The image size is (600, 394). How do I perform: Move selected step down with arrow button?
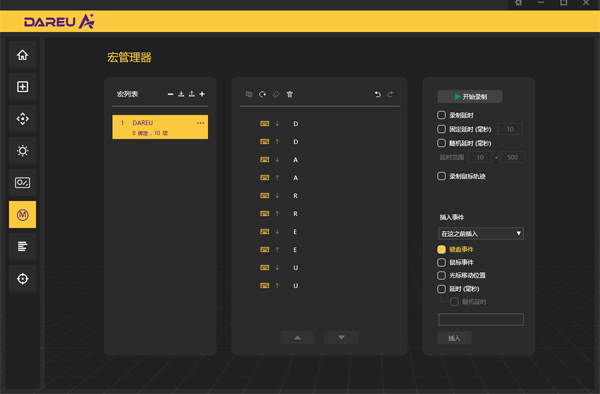[x=341, y=338]
